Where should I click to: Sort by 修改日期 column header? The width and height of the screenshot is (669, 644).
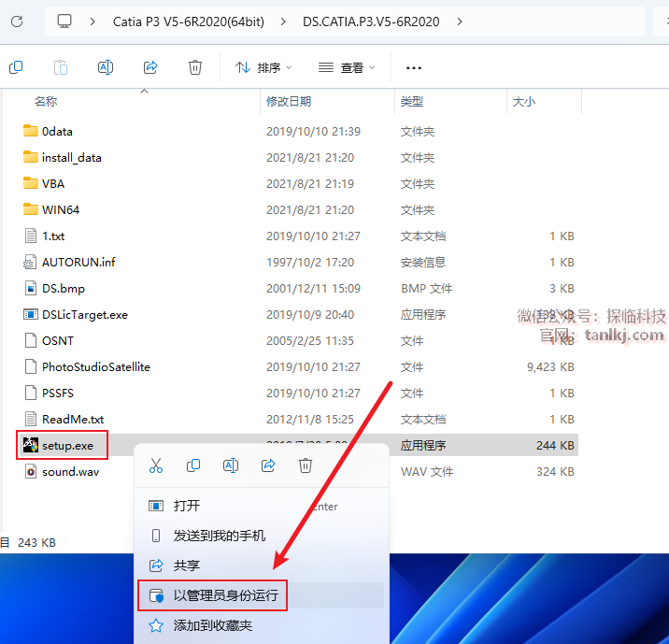pos(289,102)
